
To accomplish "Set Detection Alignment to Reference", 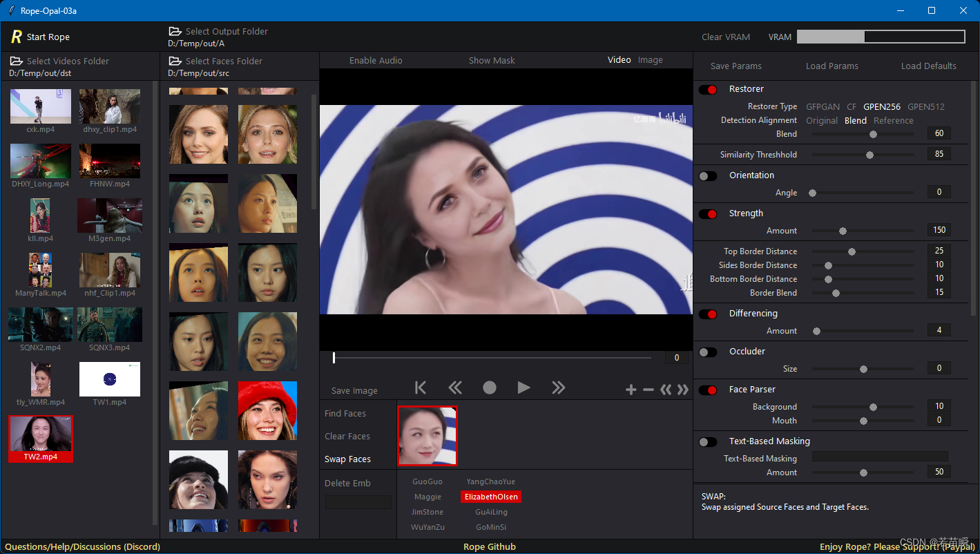I will tap(893, 120).
